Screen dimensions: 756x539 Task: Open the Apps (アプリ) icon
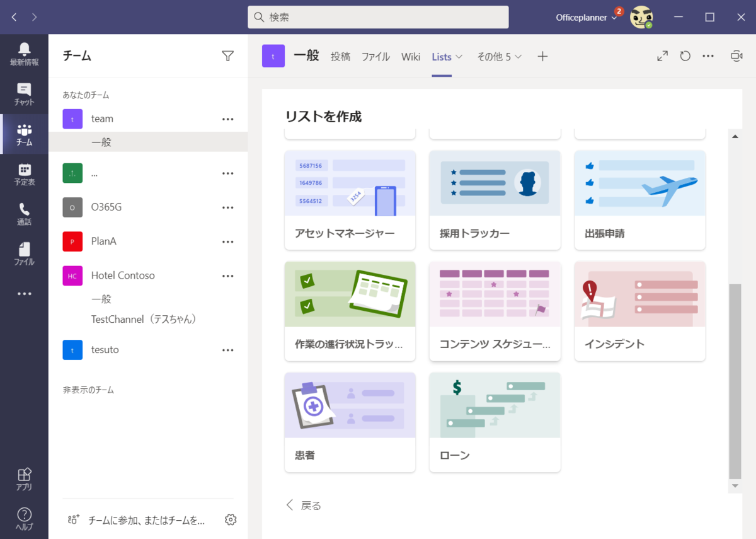click(24, 479)
